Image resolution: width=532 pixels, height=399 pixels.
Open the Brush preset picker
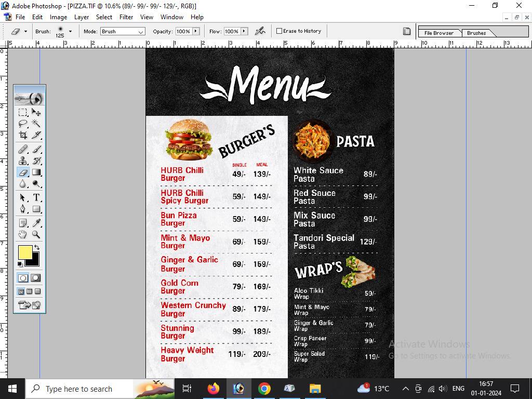[x=69, y=31]
